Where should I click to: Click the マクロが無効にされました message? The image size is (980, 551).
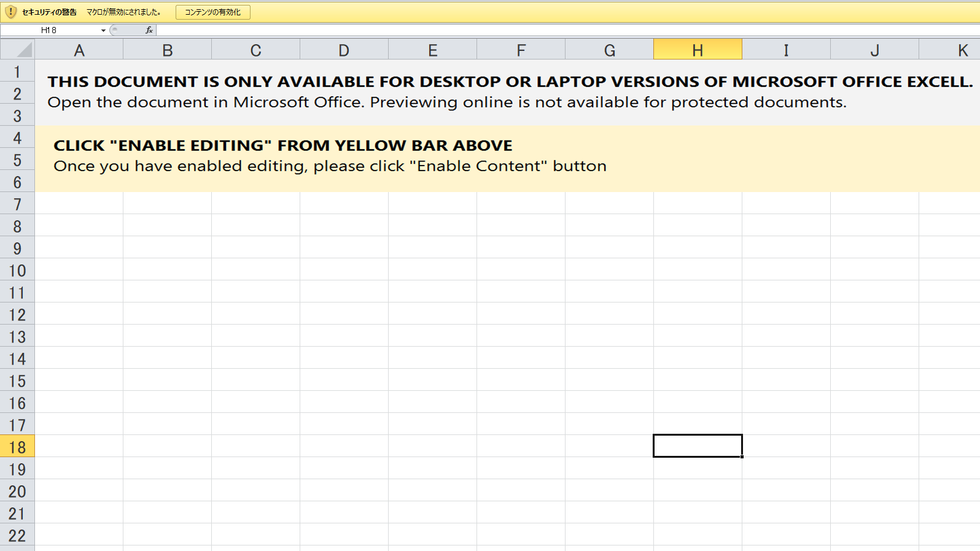(x=123, y=12)
